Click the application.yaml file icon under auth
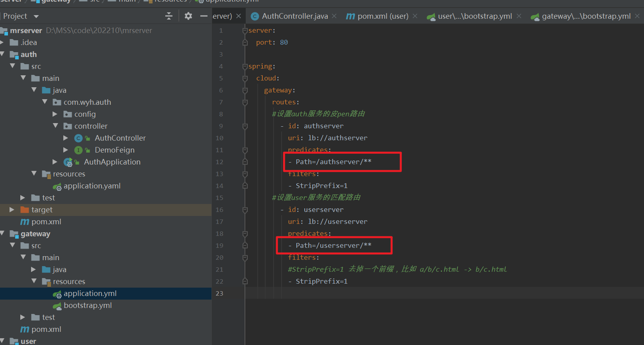This screenshot has height=345, width=644. coord(57,186)
